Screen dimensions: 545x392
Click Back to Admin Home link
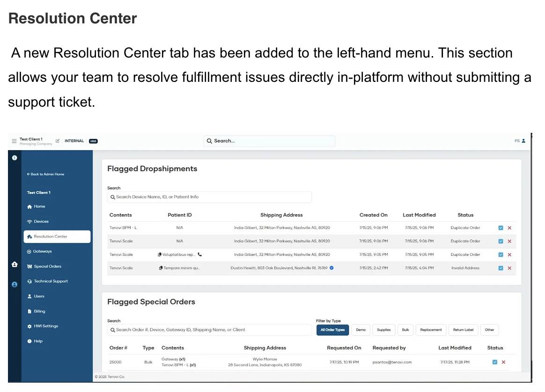[x=46, y=174]
